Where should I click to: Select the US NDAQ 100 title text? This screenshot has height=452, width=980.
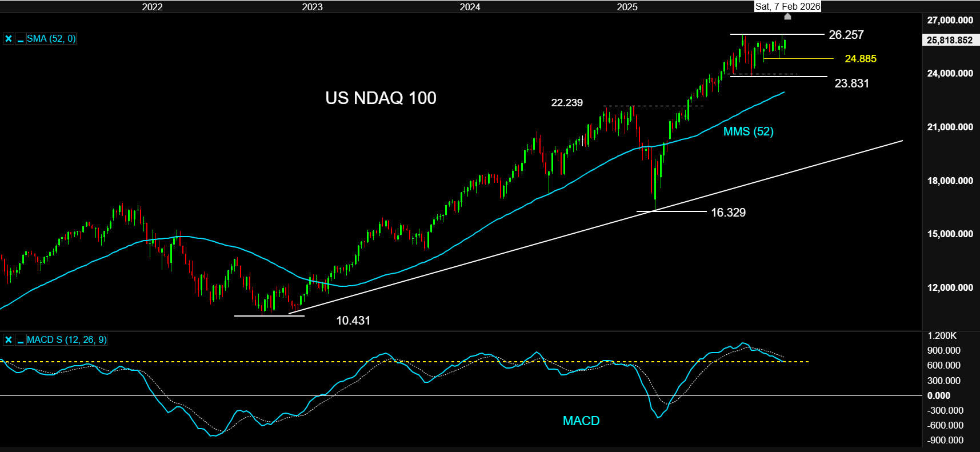point(381,98)
